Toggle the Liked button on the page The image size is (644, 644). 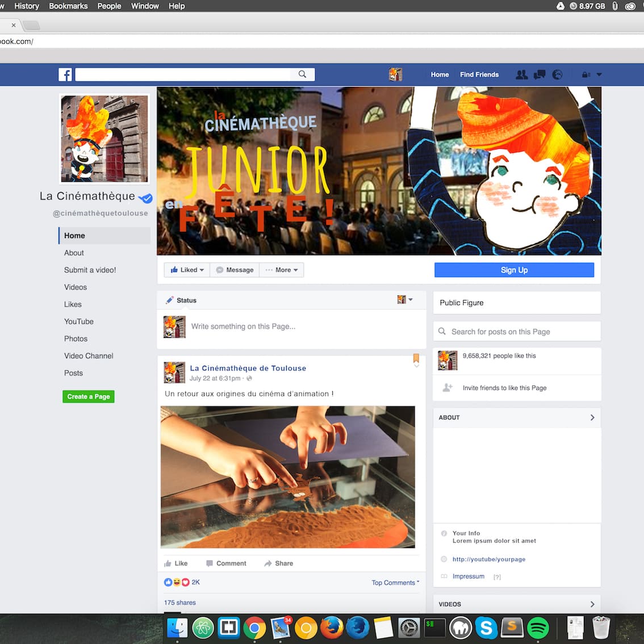coord(187,270)
